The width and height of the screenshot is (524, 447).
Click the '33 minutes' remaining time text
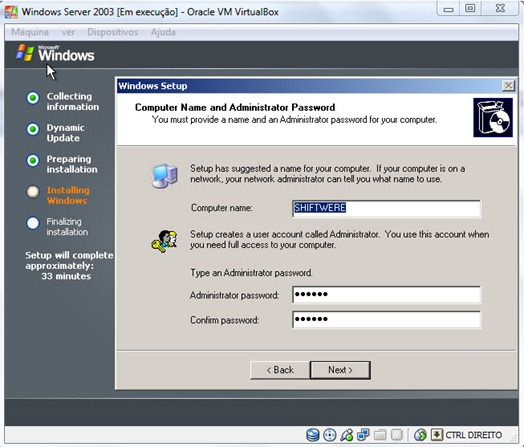click(66, 276)
